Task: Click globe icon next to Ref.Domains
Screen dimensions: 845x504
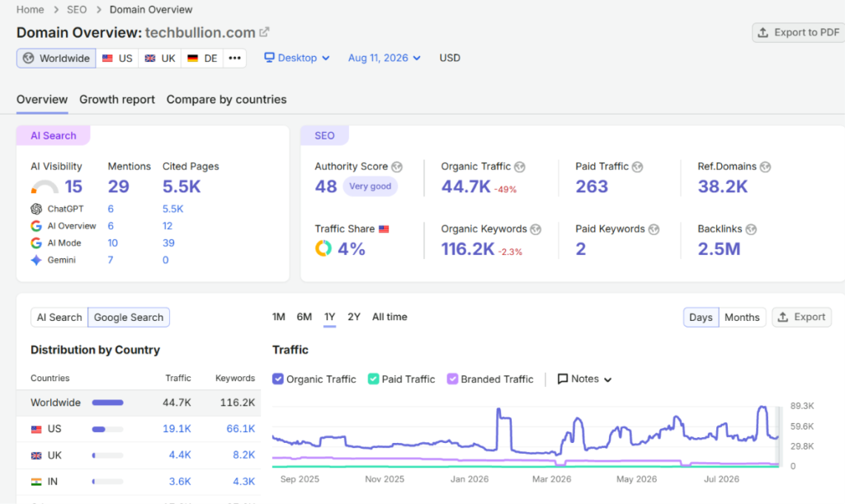Action: point(765,167)
